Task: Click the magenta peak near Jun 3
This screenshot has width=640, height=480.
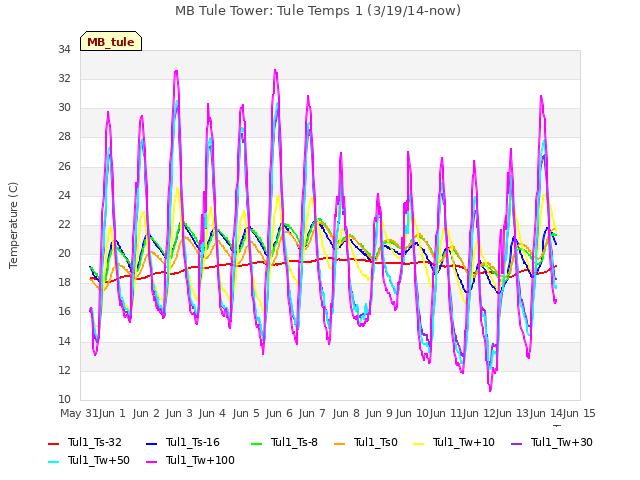Action: click(x=176, y=71)
